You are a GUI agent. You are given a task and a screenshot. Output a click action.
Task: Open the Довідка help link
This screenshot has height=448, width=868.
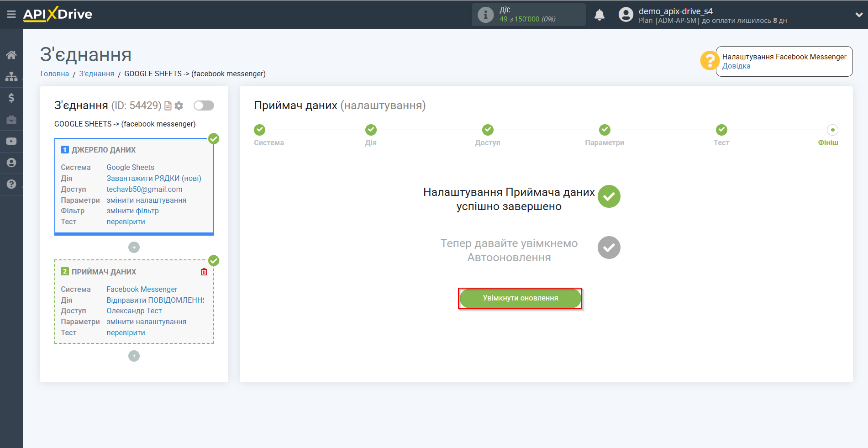coord(736,66)
